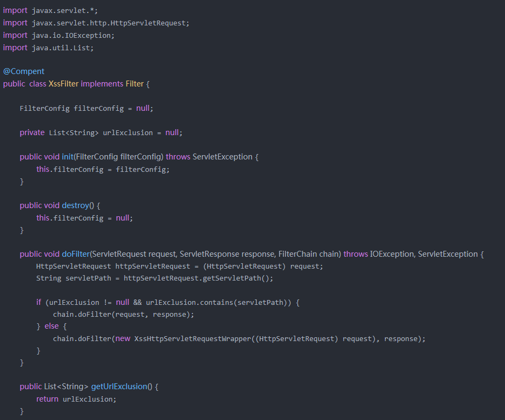505x420 pixels.
Task: Click the 'if' keyword
Action: point(38,303)
